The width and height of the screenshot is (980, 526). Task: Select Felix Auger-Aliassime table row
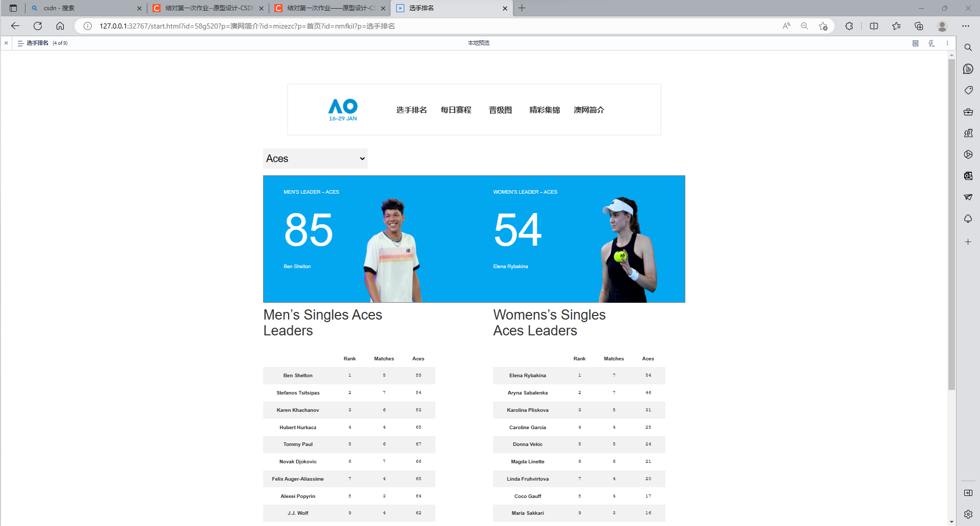click(x=349, y=479)
